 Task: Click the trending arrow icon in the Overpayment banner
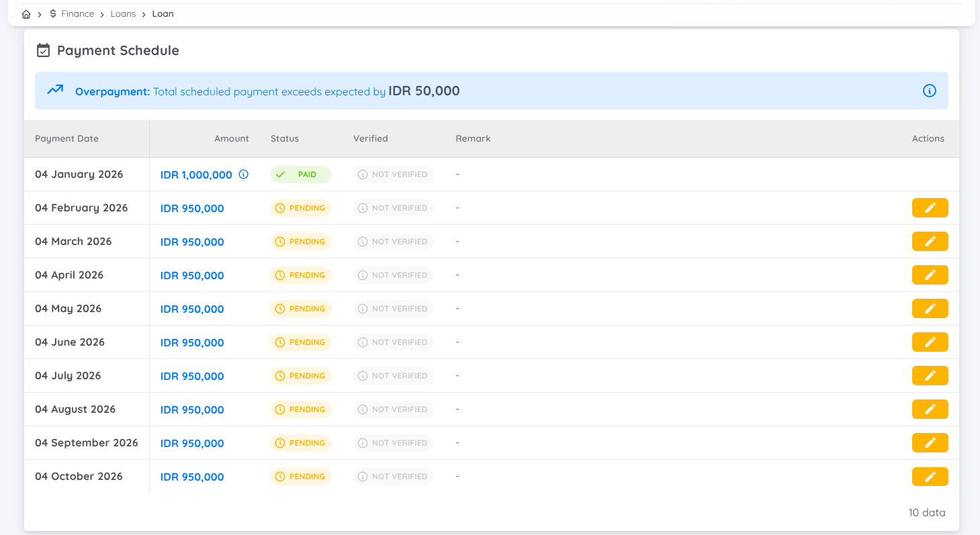coord(54,89)
